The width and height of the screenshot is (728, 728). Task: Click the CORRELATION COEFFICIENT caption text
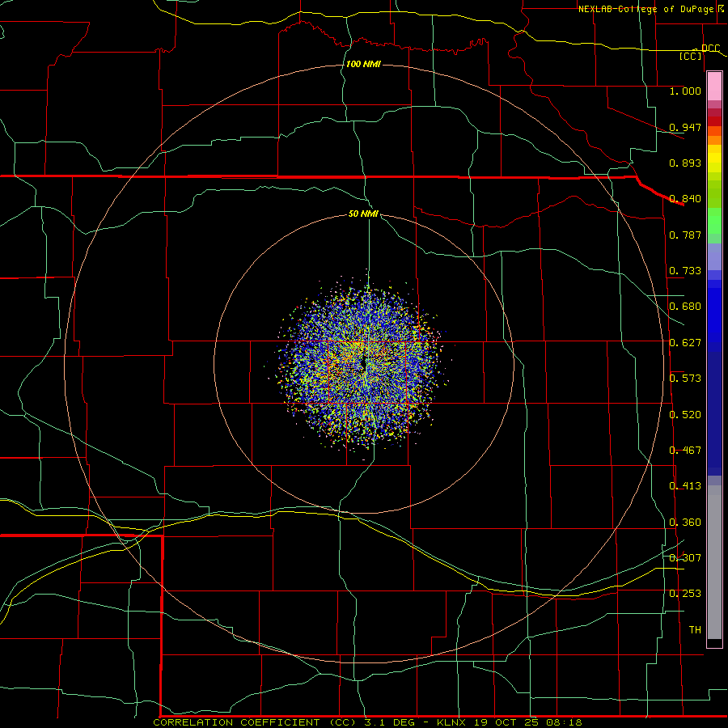236,722
